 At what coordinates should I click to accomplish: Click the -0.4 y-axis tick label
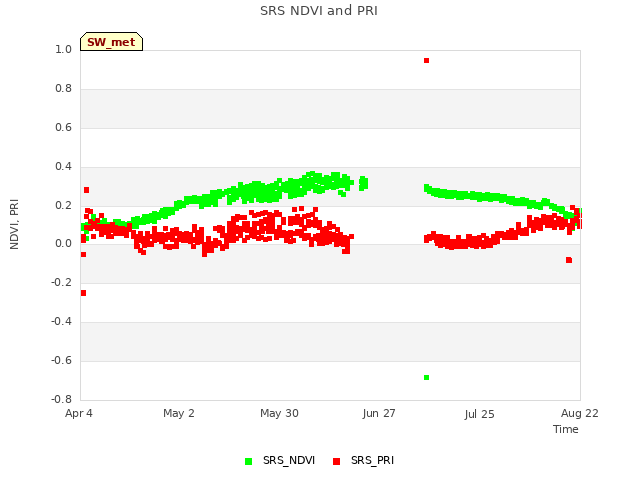61,322
